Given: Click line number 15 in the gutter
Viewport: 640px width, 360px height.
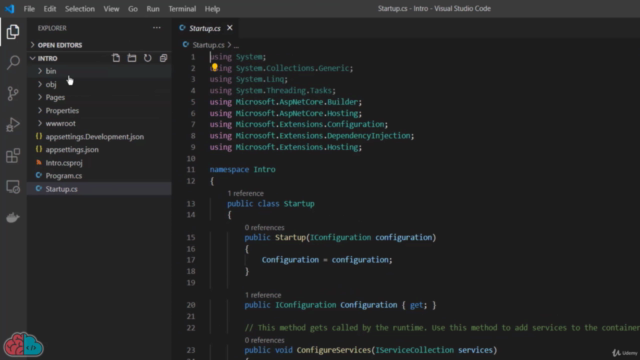Looking at the screenshot, I should pos(191,238).
